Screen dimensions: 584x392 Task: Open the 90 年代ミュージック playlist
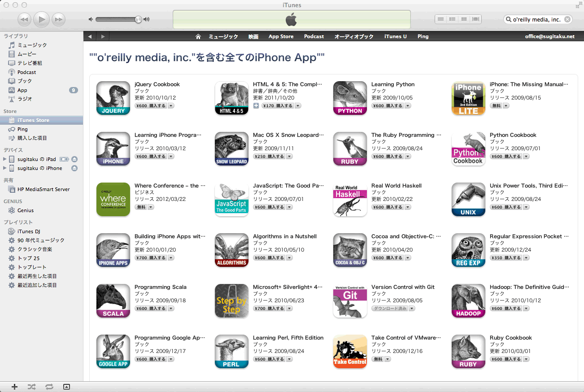(x=41, y=240)
